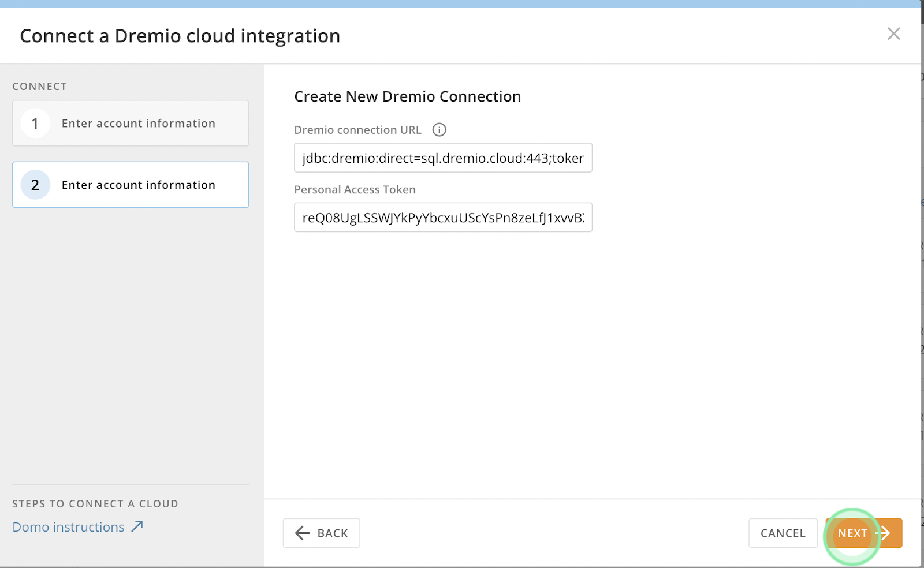Focus the Dremio connection URL field

pyautogui.click(x=443, y=158)
